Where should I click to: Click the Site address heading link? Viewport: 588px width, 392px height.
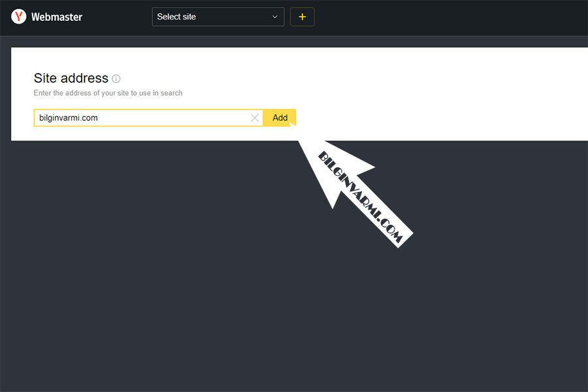tap(71, 78)
